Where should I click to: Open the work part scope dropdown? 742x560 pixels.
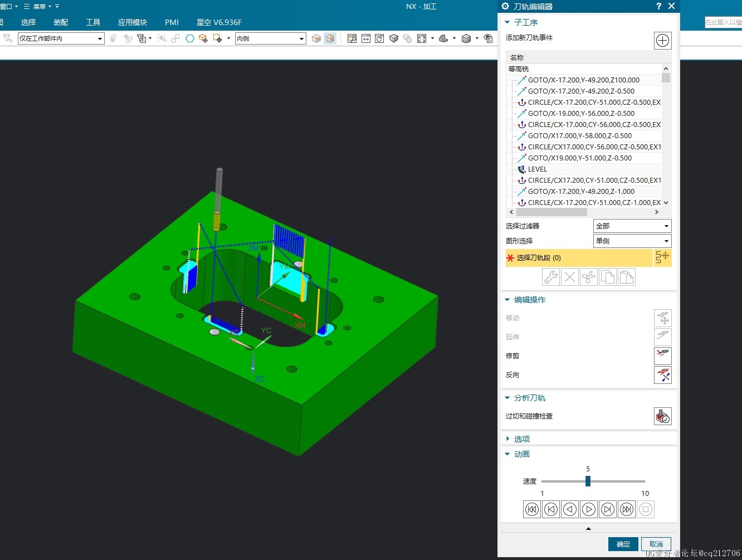[61, 38]
